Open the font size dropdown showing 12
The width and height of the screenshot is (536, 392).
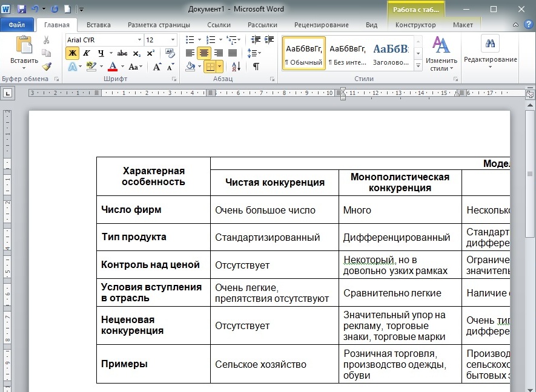click(x=173, y=40)
